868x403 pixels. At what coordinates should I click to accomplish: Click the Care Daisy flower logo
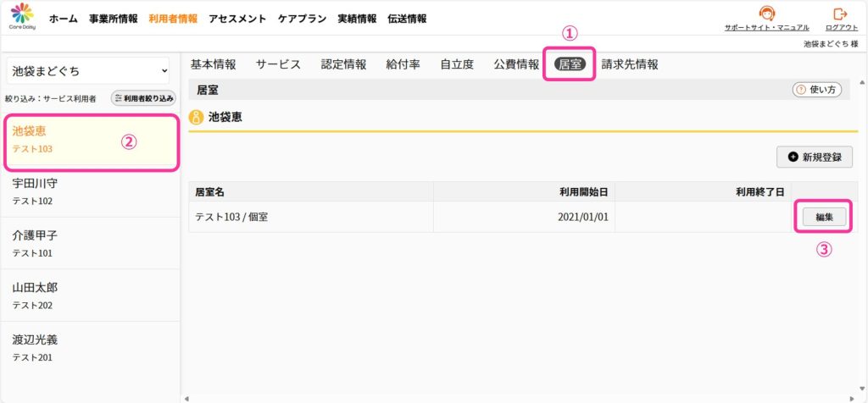pyautogui.click(x=22, y=14)
